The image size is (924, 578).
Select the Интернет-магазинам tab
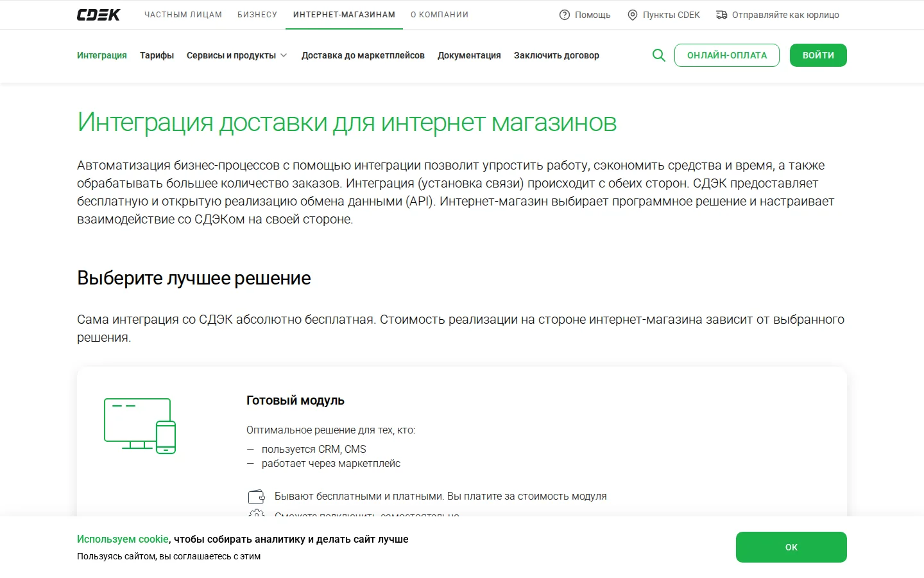[x=344, y=15]
